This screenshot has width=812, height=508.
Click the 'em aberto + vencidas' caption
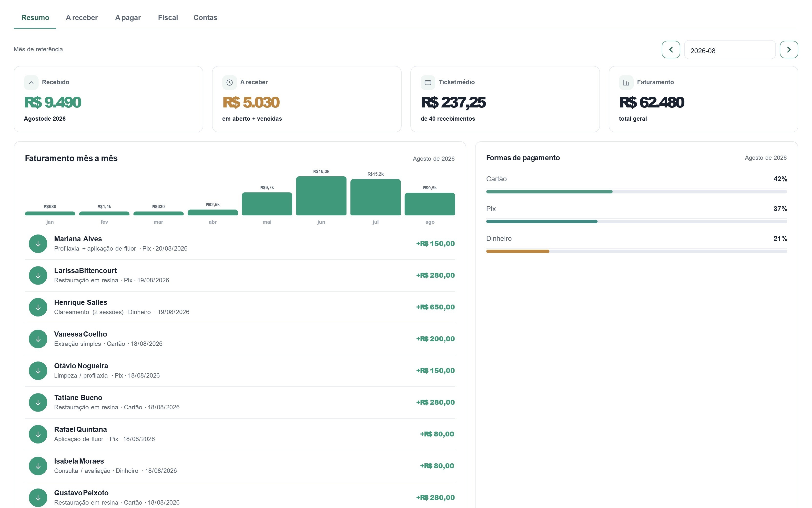pyautogui.click(x=252, y=119)
